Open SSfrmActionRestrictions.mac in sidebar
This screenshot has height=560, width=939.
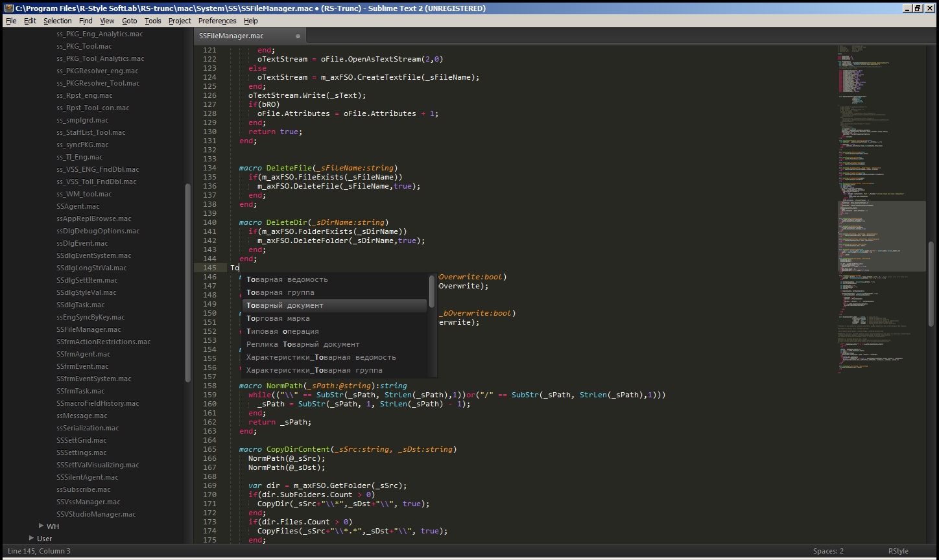pos(103,342)
